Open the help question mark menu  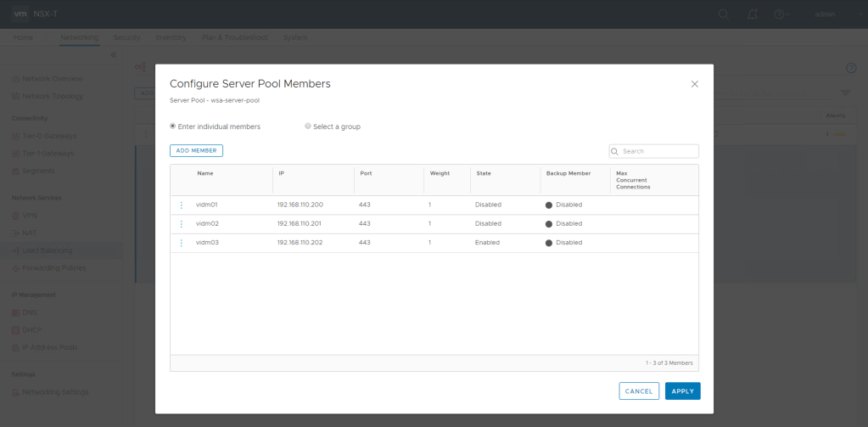(780, 14)
